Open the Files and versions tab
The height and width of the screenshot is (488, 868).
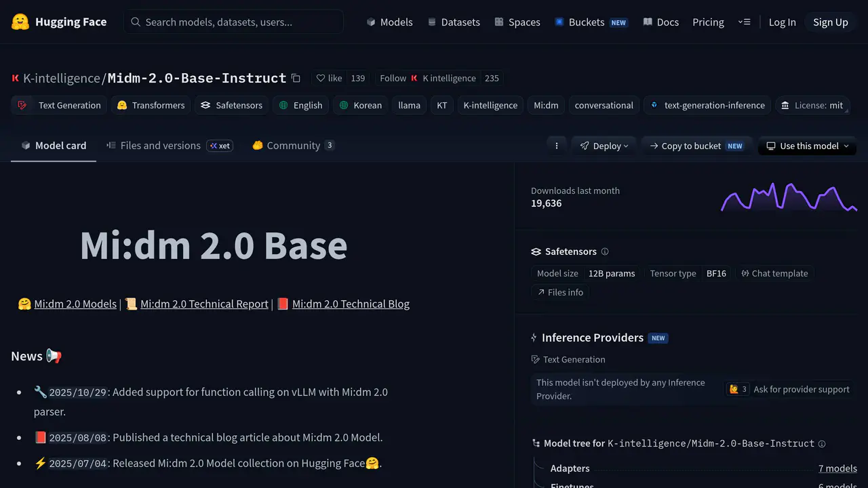point(170,146)
